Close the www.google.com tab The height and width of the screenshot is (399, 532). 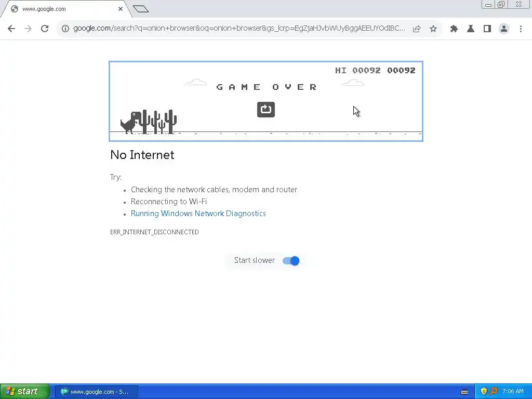pyautogui.click(x=121, y=9)
